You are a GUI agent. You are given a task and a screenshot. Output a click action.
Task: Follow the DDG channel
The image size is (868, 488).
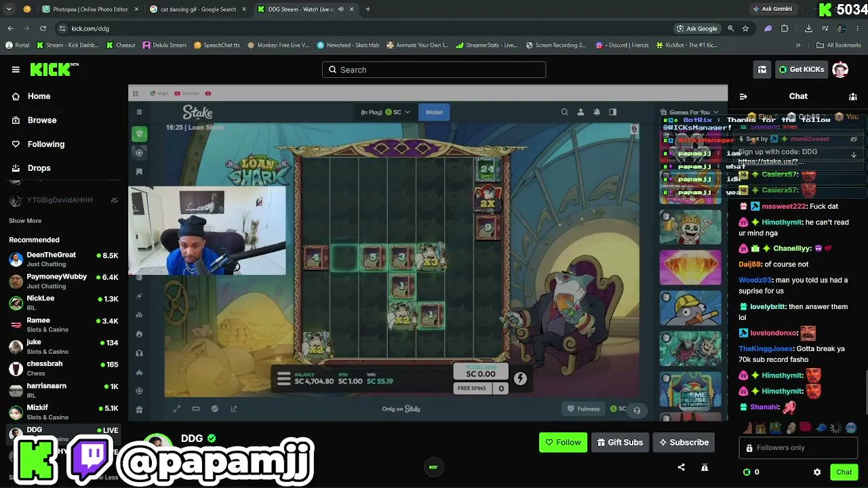[x=563, y=443]
